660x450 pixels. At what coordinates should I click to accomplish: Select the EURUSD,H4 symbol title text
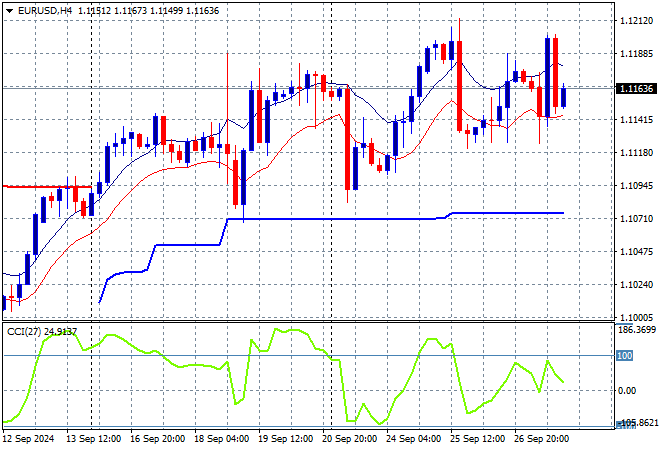click(45, 11)
